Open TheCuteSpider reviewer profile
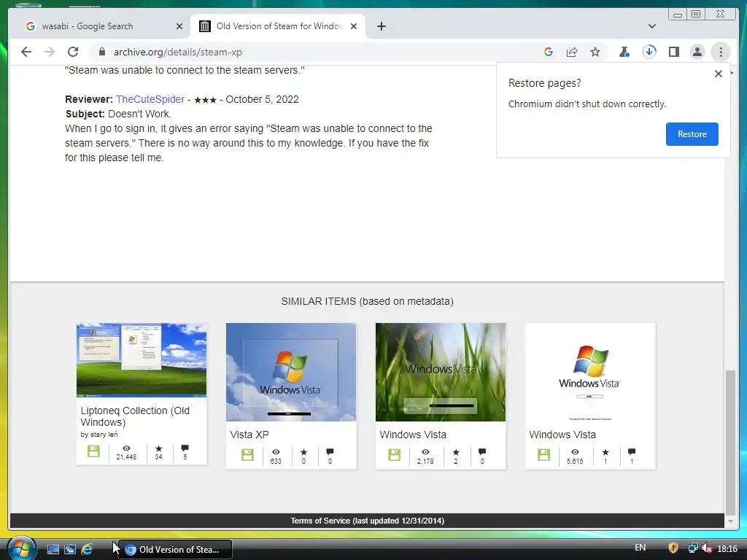This screenshot has height=560, width=747. tap(150, 99)
